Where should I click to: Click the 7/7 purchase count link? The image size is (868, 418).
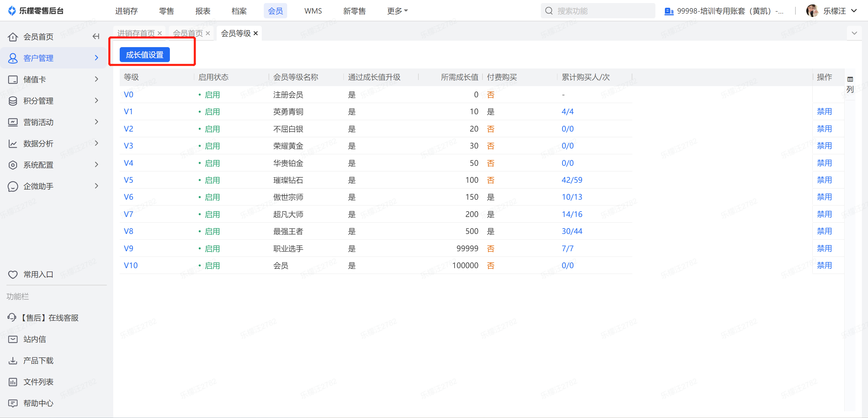pyautogui.click(x=568, y=248)
